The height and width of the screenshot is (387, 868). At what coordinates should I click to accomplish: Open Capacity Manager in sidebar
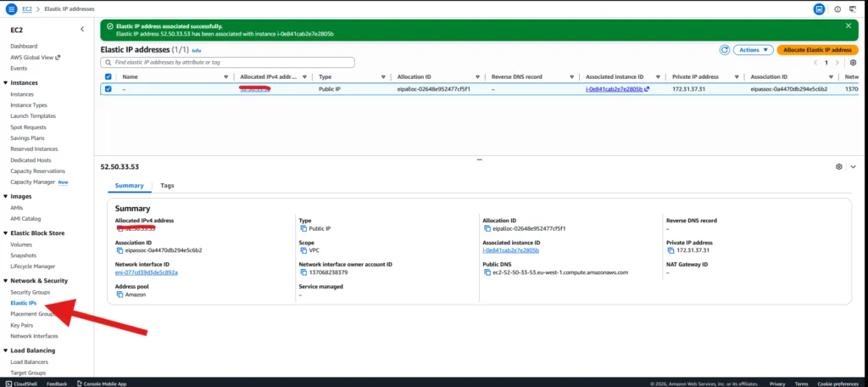33,182
